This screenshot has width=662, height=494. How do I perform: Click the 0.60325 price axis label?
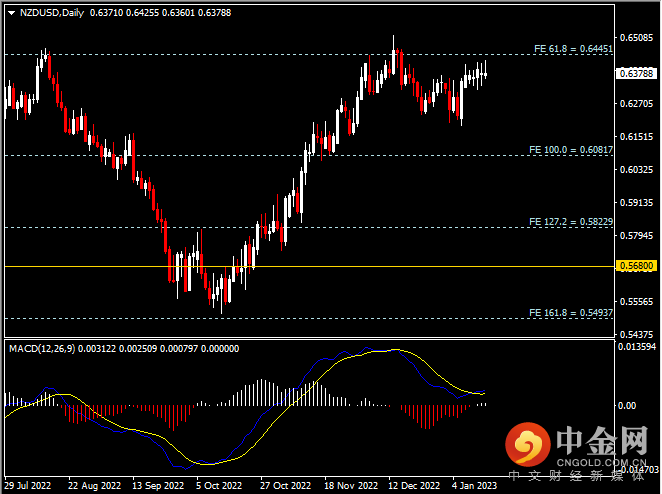[636, 169]
